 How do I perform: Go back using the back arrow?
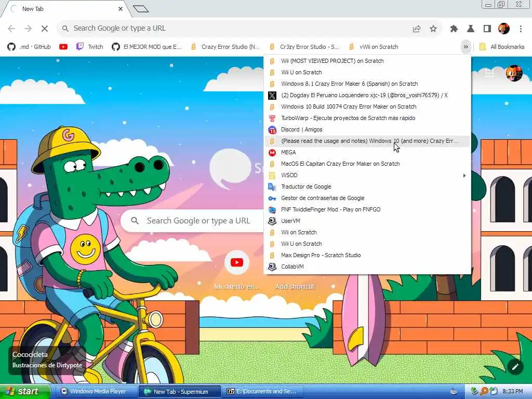point(11,29)
